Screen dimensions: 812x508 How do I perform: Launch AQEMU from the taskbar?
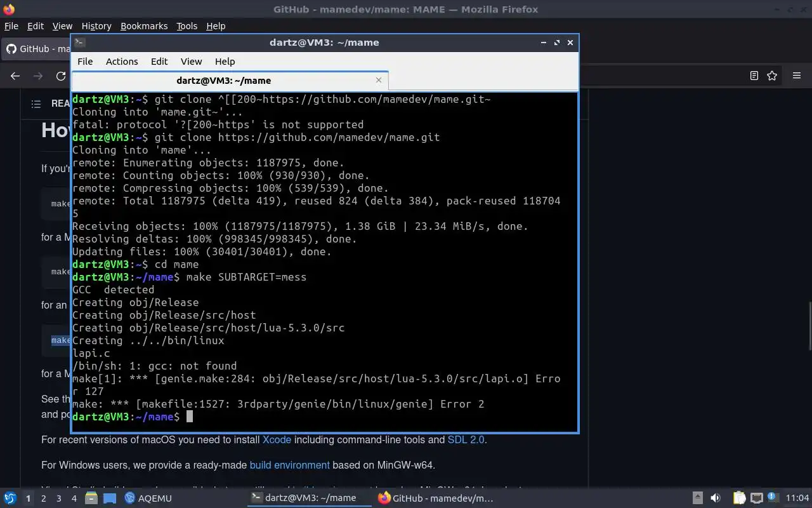(x=148, y=498)
